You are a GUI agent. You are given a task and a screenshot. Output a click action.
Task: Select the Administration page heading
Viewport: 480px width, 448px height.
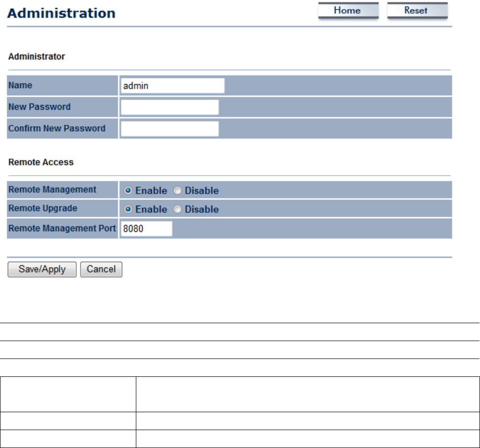tap(61, 13)
